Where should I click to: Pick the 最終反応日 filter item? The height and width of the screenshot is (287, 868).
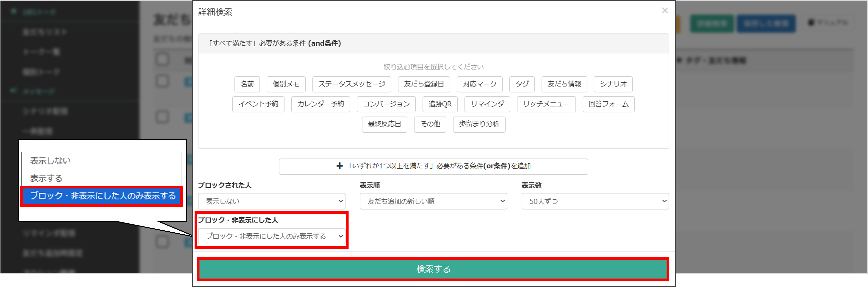point(384,124)
